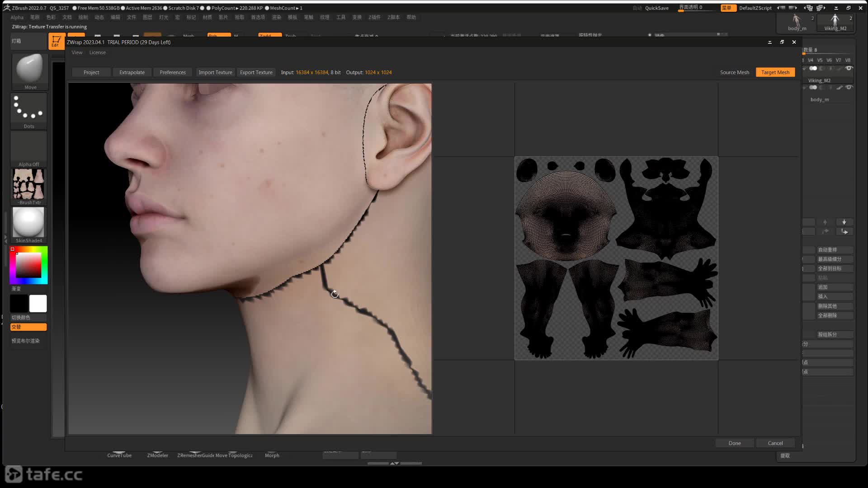Click Export Texture
Image resolution: width=868 pixels, height=488 pixels.
256,72
